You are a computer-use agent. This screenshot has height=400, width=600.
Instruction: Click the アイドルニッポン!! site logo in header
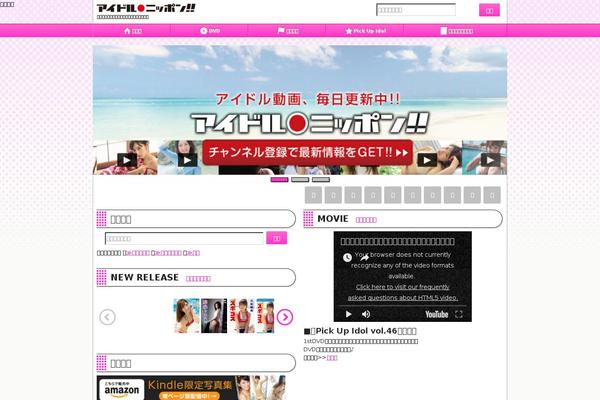pos(146,8)
